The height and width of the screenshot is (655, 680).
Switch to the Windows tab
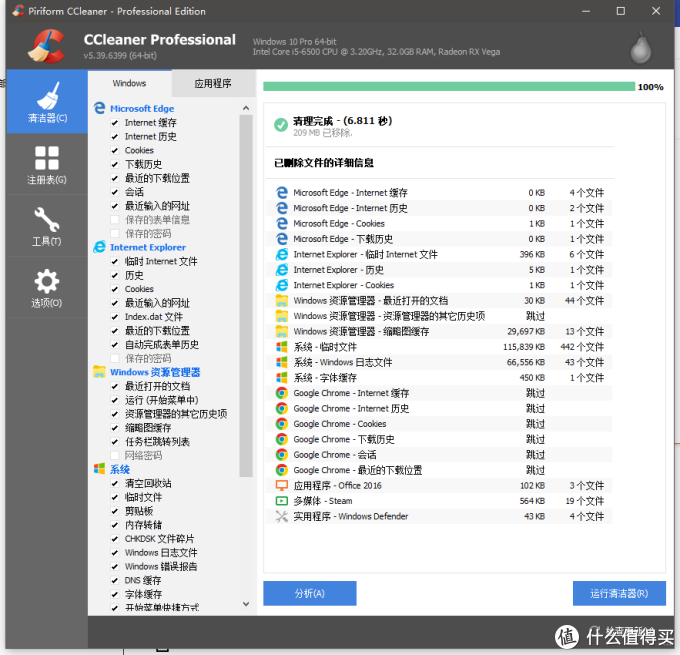129,83
